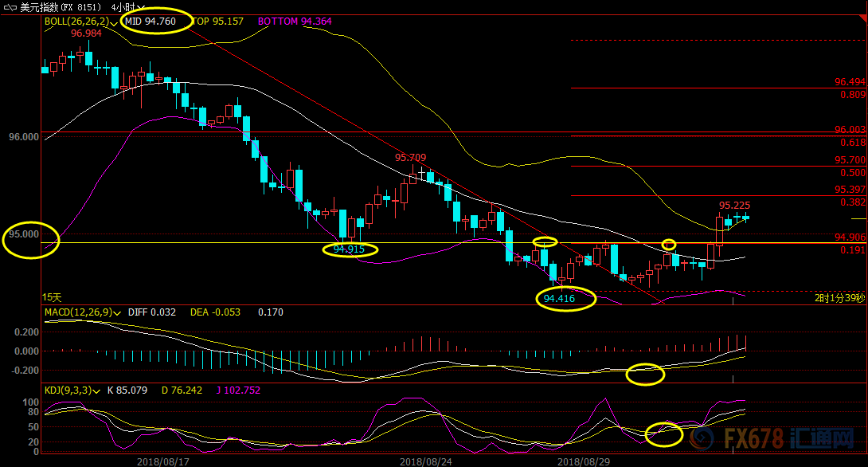Click the 95.225 recent high label

(734, 206)
